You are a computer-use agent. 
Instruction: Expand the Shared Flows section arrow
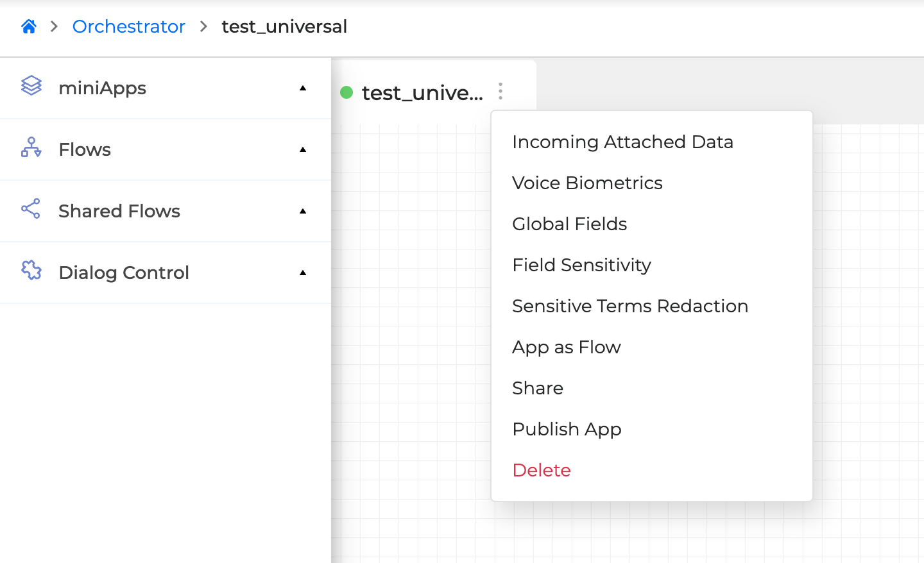click(x=303, y=211)
